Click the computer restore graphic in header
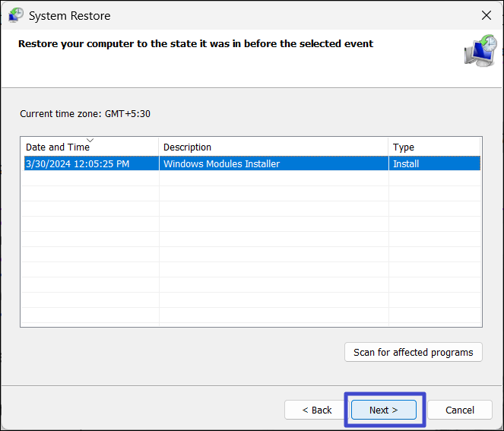Screen dimensions: 504x431 point(480,50)
